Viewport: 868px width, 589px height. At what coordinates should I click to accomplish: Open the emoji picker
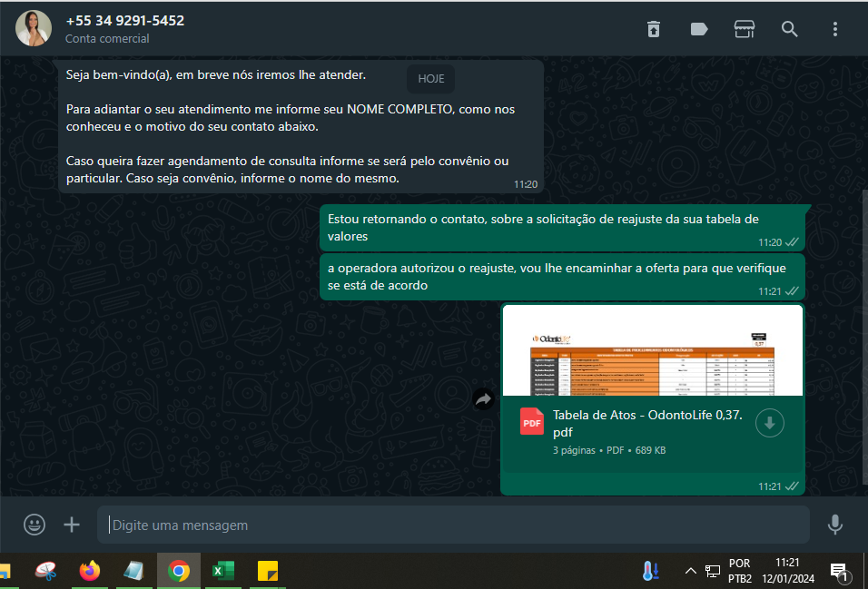point(35,525)
